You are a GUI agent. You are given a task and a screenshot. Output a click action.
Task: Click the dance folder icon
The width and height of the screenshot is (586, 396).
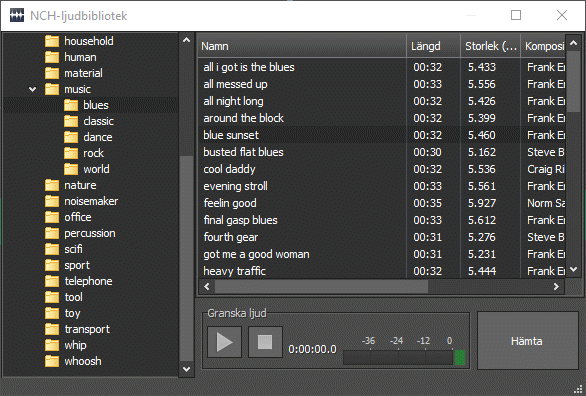click(71, 137)
